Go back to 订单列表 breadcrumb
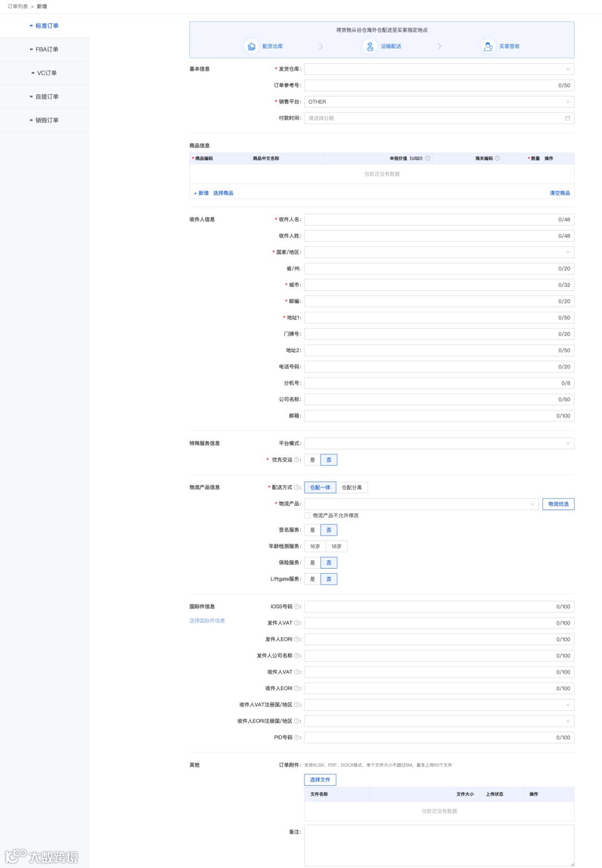 pyautogui.click(x=18, y=7)
